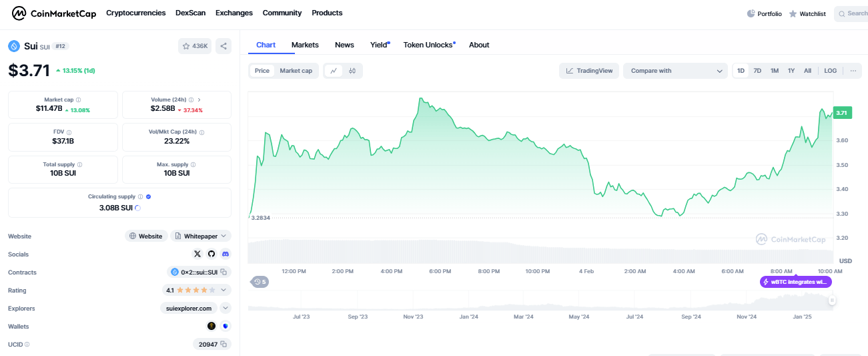The height and width of the screenshot is (356, 868).
Task: Select the Market cap chart toggle
Action: tap(296, 71)
